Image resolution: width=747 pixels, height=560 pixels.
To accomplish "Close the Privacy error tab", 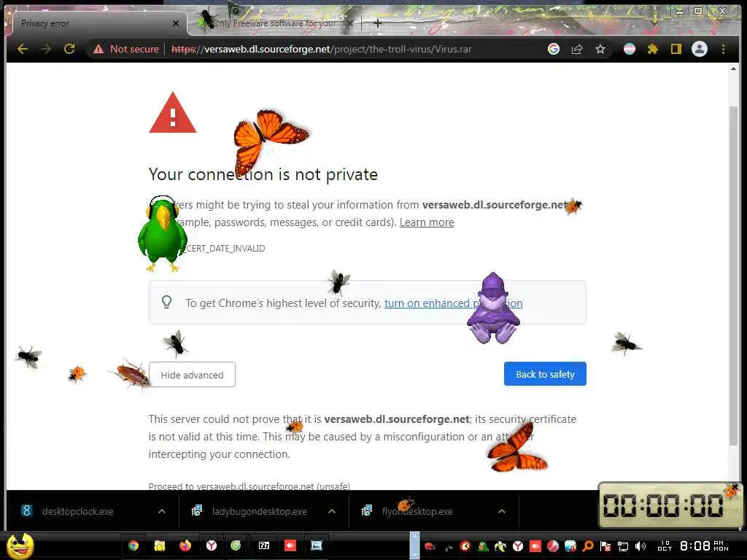I will coord(176,23).
